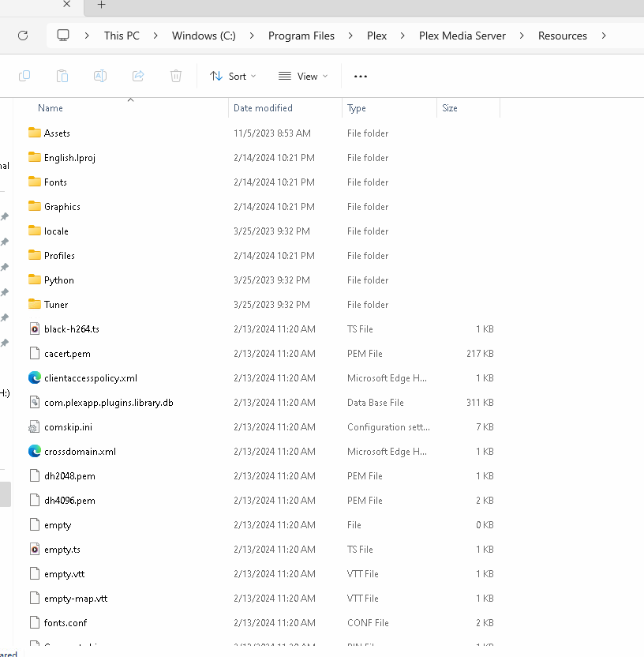
Task: Click the Share icon in the toolbar
Action: point(138,76)
